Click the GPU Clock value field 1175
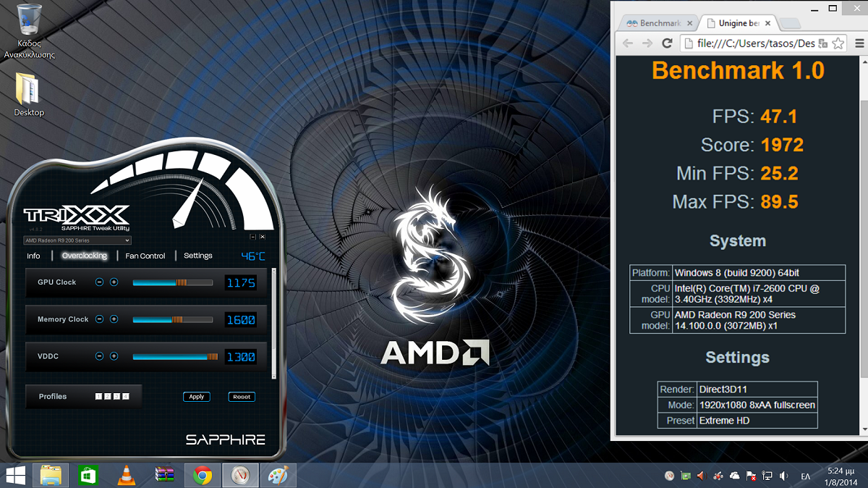This screenshot has height=488, width=868. (x=241, y=283)
